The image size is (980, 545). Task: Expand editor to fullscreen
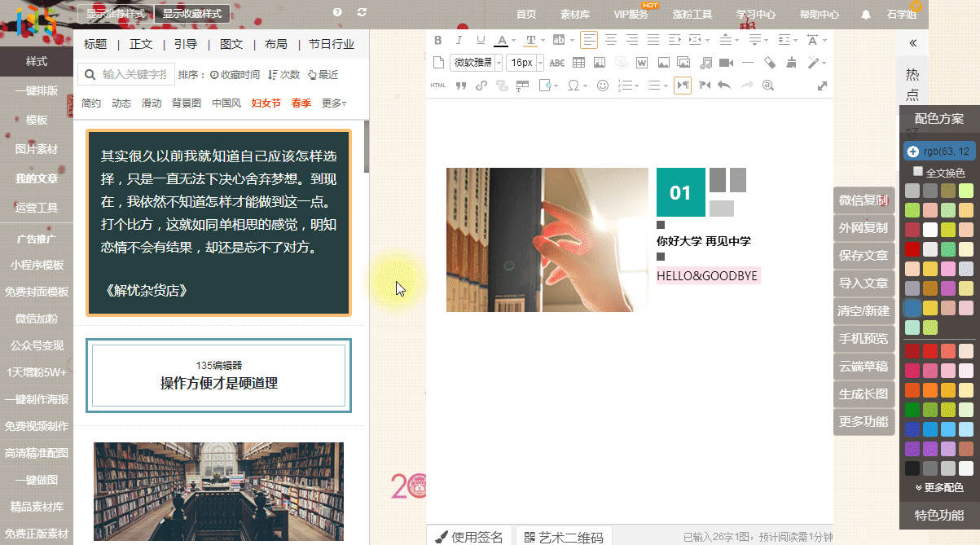coord(822,86)
